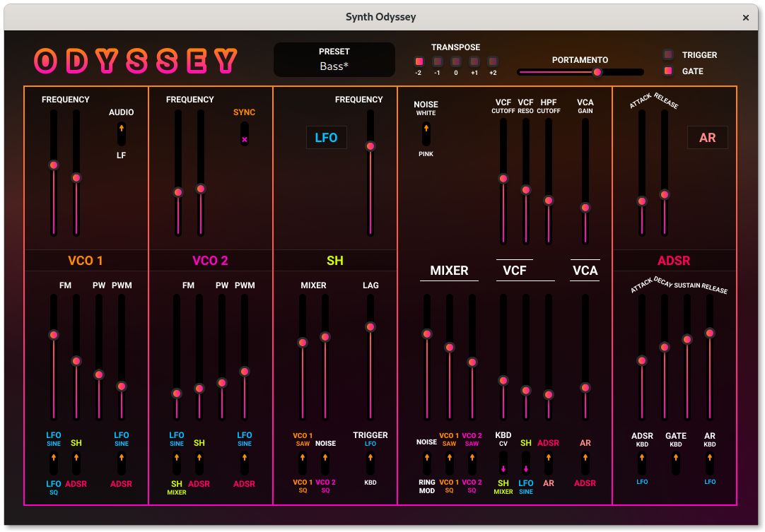Click the VCF section heading
765x532 pixels.
click(514, 271)
